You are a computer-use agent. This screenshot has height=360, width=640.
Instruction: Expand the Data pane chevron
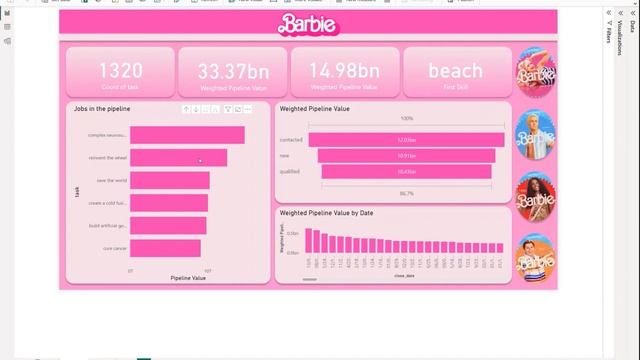tap(633, 13)
